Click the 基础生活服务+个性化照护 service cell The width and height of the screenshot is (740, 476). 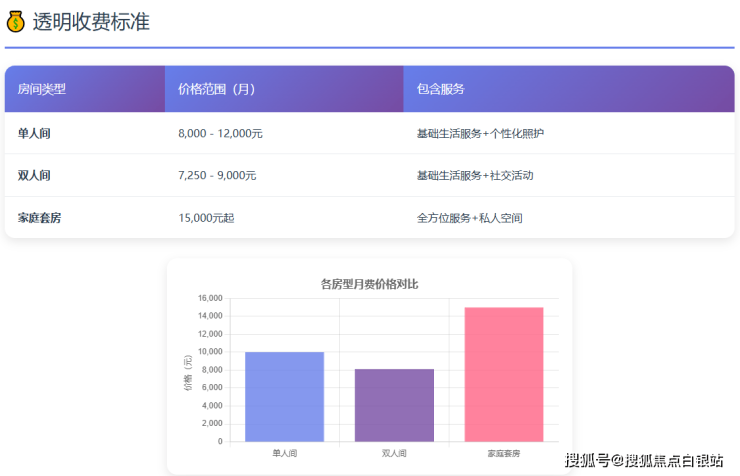click(480, 133)
